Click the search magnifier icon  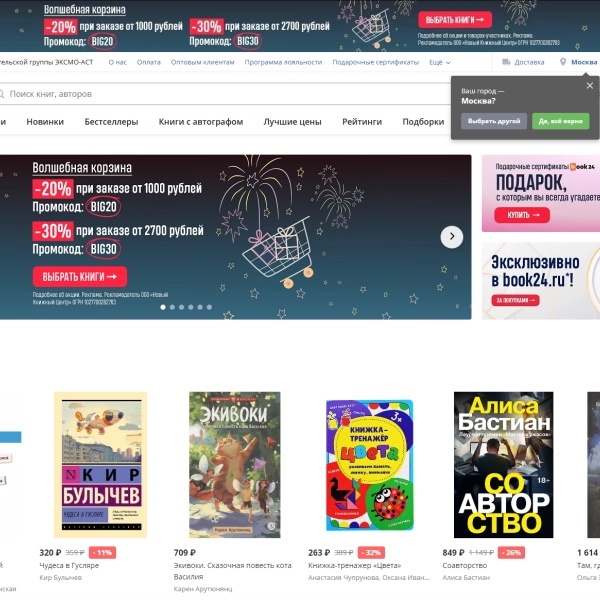[2, 94]
